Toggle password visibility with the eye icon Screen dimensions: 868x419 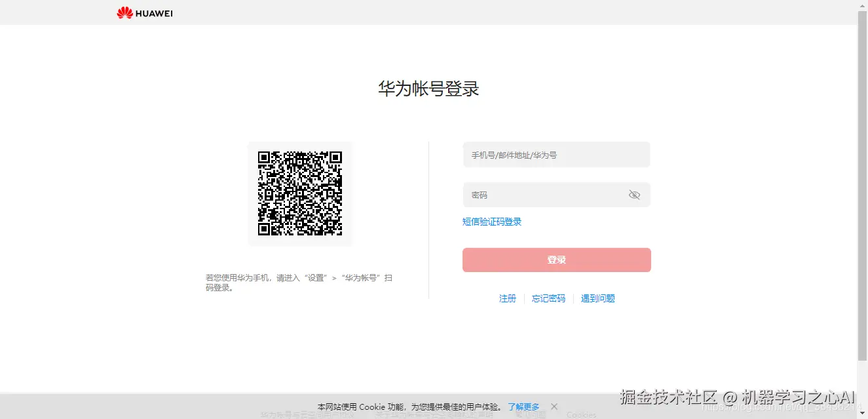point(634,194)
